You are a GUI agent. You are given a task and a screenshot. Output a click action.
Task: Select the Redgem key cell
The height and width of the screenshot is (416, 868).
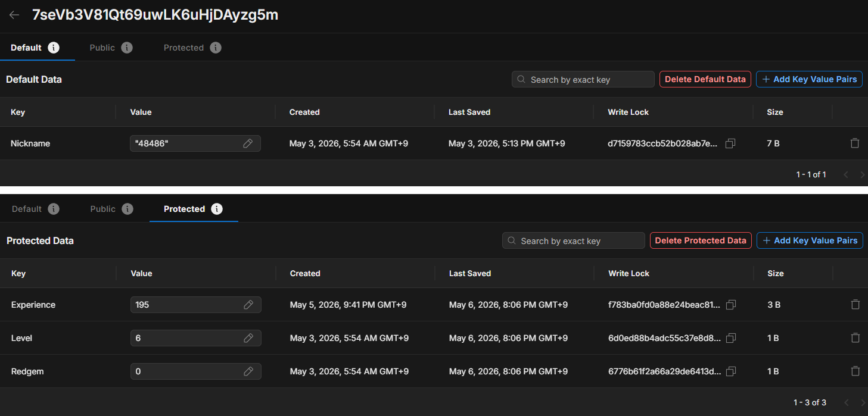coord(27,371)
